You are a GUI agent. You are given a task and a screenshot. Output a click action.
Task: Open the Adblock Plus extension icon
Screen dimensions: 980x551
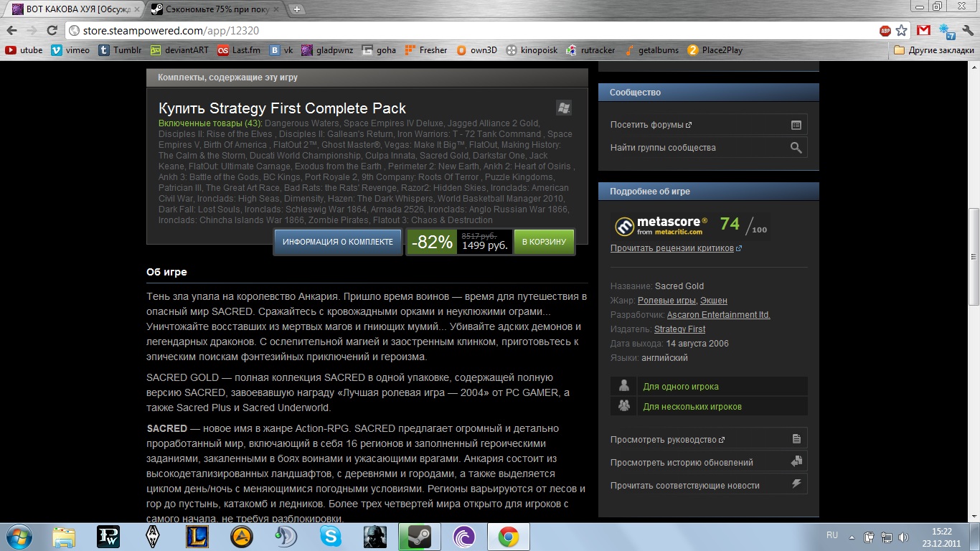[885, 31]
